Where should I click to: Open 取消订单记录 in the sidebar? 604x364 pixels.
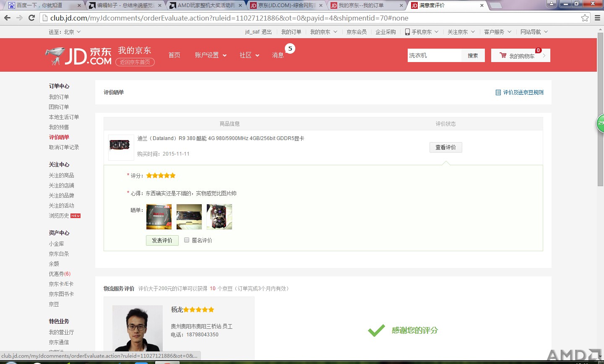pyautogui.click(x=64, y=147)
